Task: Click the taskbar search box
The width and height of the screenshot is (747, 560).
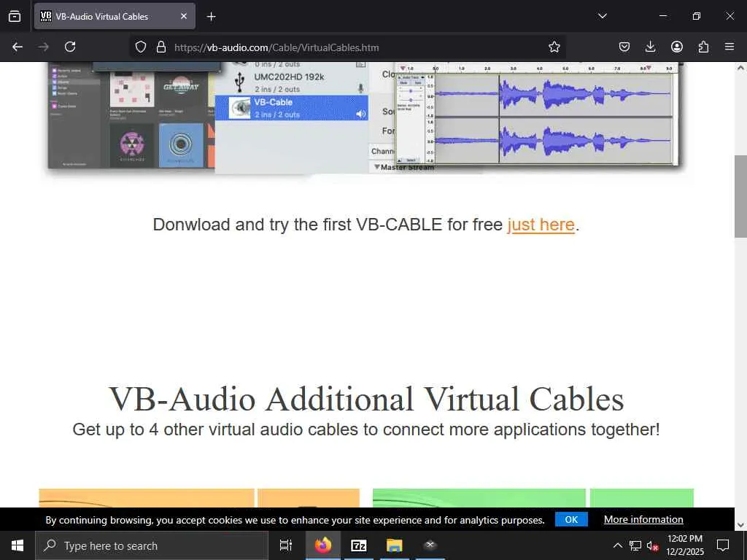Action: (x=152, y=545)
